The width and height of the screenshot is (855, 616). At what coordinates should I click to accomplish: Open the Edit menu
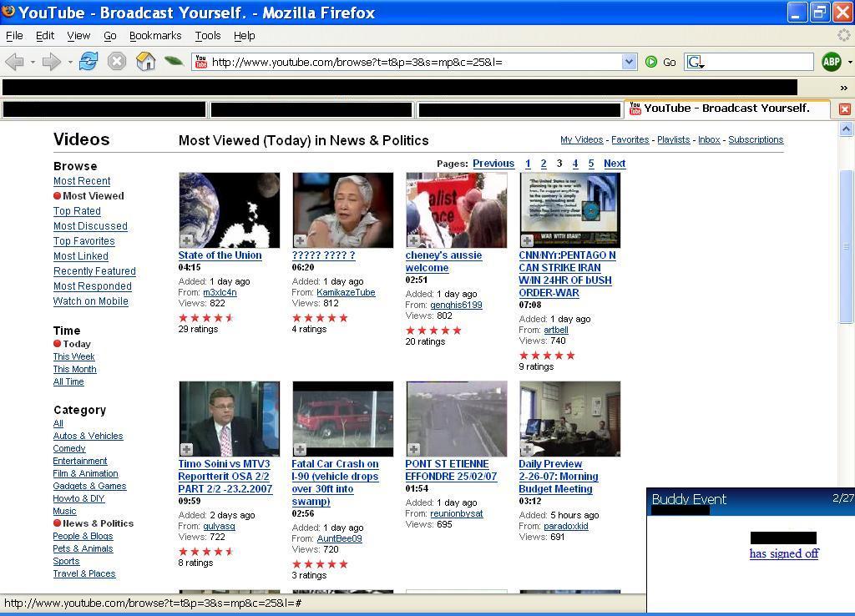(45, 35)
